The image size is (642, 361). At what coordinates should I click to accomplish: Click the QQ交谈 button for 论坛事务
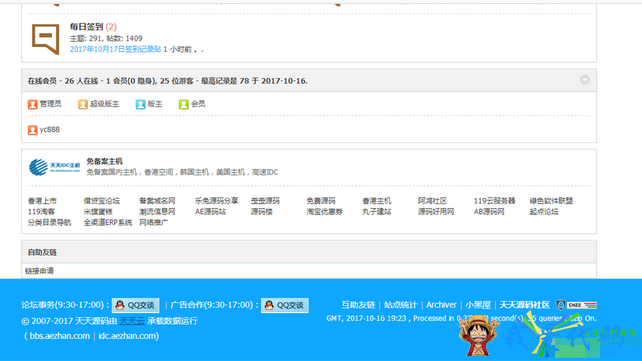pos(136,305)
